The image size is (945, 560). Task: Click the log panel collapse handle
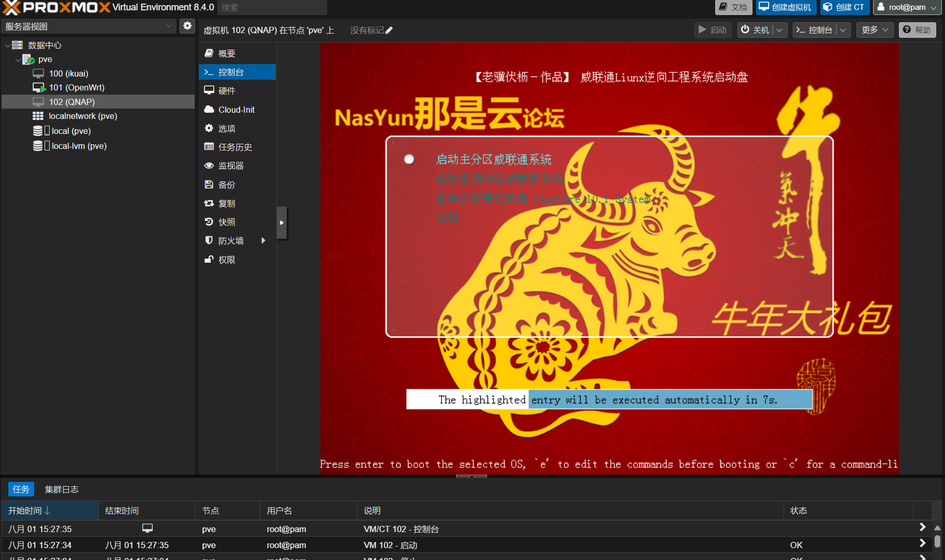pos(471,476)
